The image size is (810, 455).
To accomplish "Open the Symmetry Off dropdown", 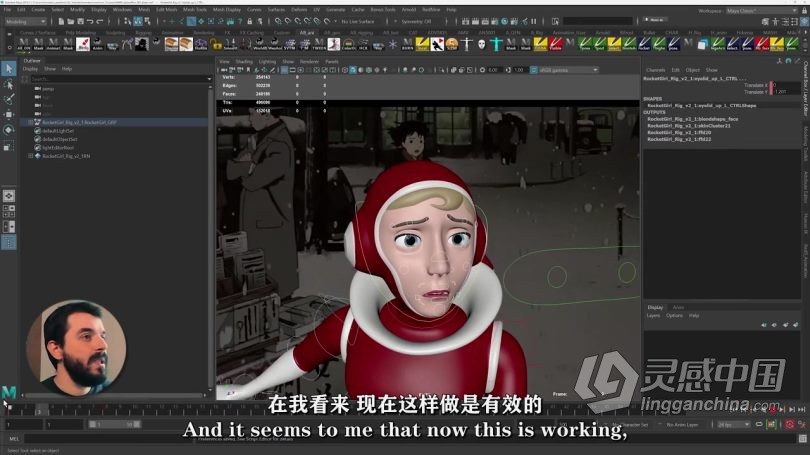I will [x=416, y=21].
